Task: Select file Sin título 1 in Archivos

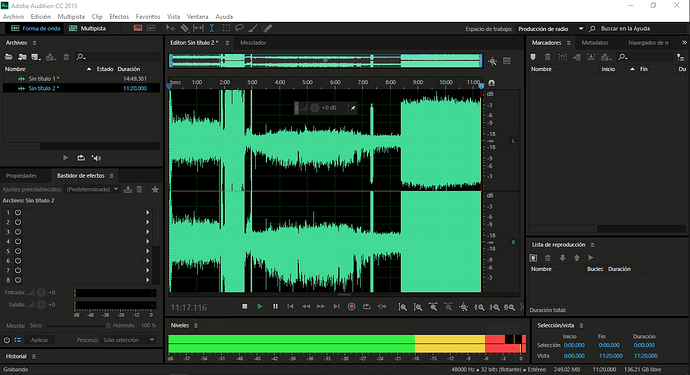Action: (x=81, y=79)
